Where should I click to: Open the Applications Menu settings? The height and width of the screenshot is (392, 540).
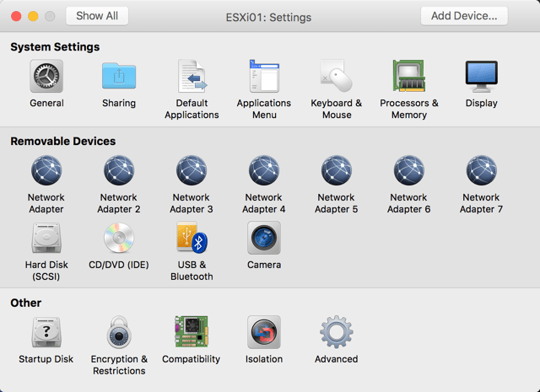click(x=264, y=77)
